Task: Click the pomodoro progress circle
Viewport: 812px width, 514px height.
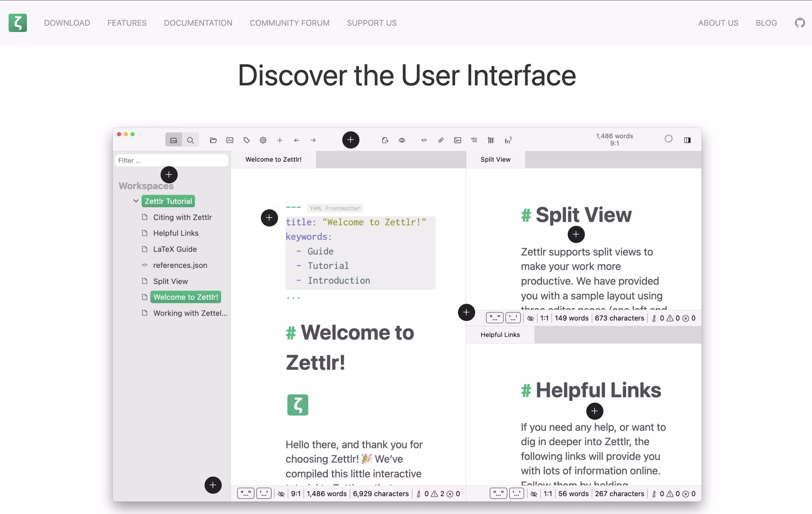Action: tap(668, 139)
